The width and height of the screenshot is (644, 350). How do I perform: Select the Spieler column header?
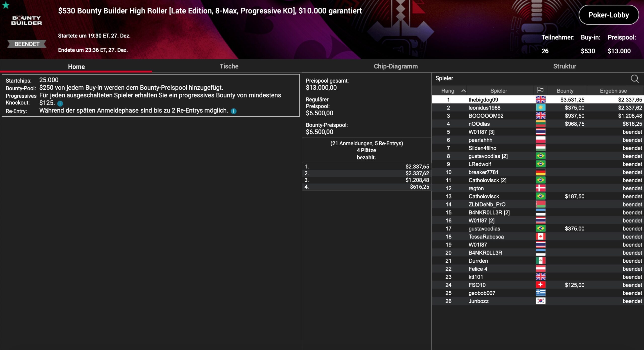coord(499,91)
